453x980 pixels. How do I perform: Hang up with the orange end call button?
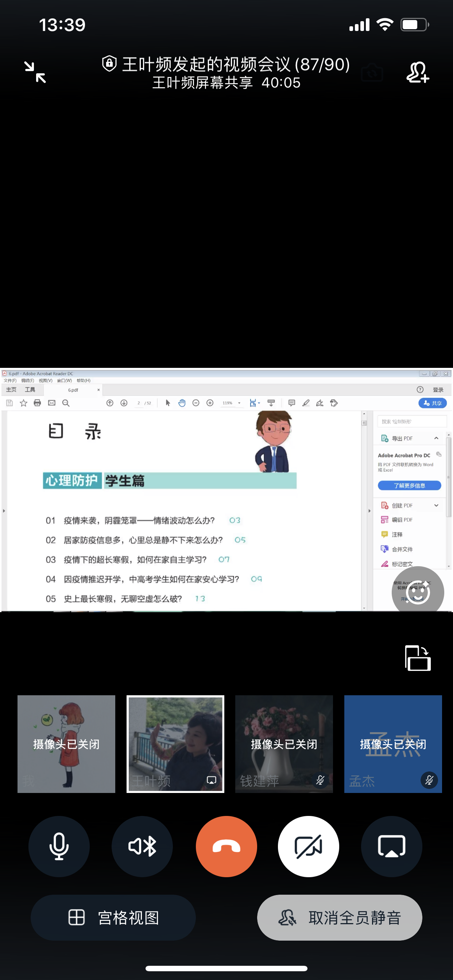coord(226,847)
